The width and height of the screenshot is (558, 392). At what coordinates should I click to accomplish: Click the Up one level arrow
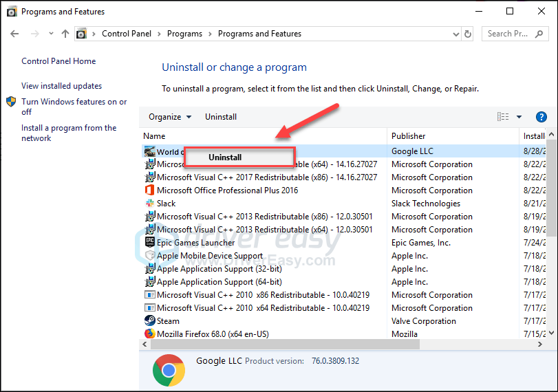(65, 34)
